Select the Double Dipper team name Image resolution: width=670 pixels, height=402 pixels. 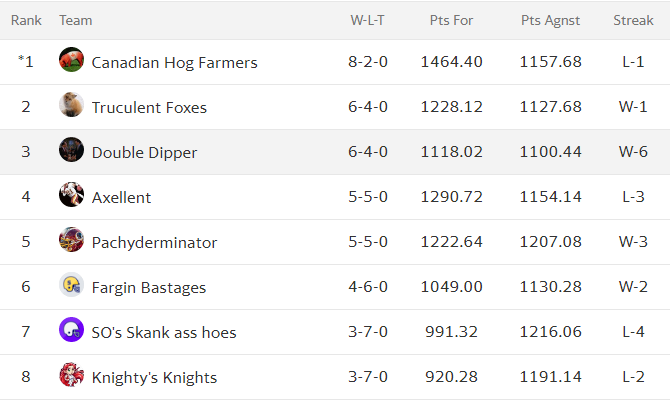(x=144, y=153)
